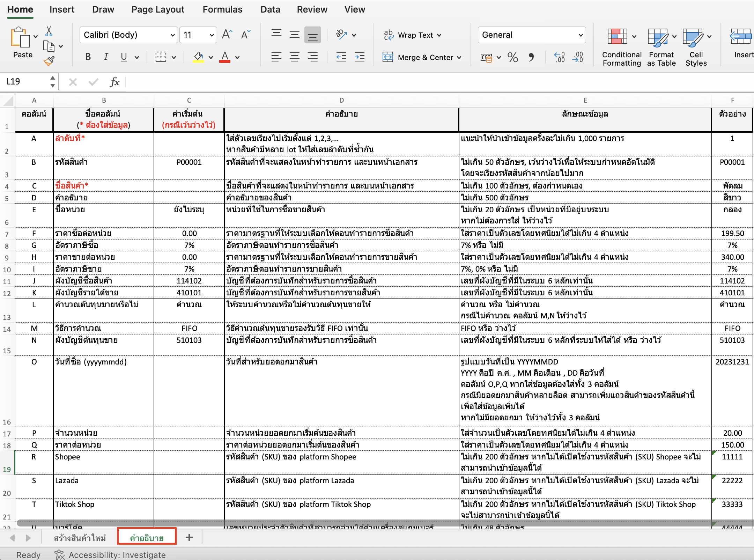Viewport: 754px width, 560px height.
Task: Open the font size 11 dropdown
Action: coord(212,35)
